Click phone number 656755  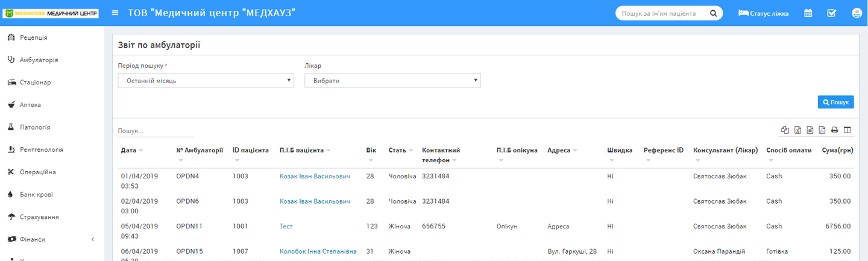(x=433, y=227)
